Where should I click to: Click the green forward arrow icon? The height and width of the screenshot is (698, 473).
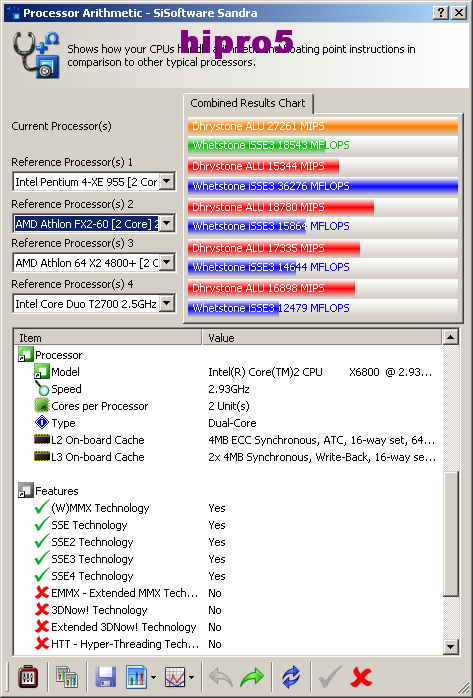point(252,677)
